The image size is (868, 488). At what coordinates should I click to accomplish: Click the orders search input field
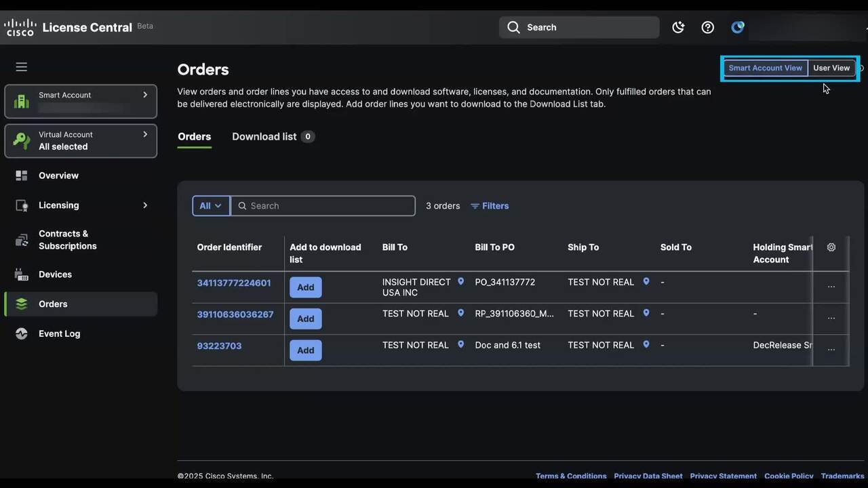(330, 206)
